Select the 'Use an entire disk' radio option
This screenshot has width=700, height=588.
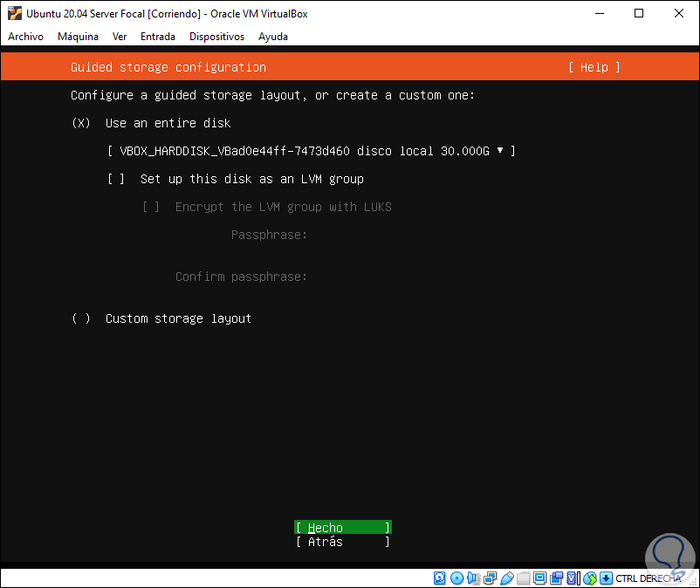(x=81, y=123)
